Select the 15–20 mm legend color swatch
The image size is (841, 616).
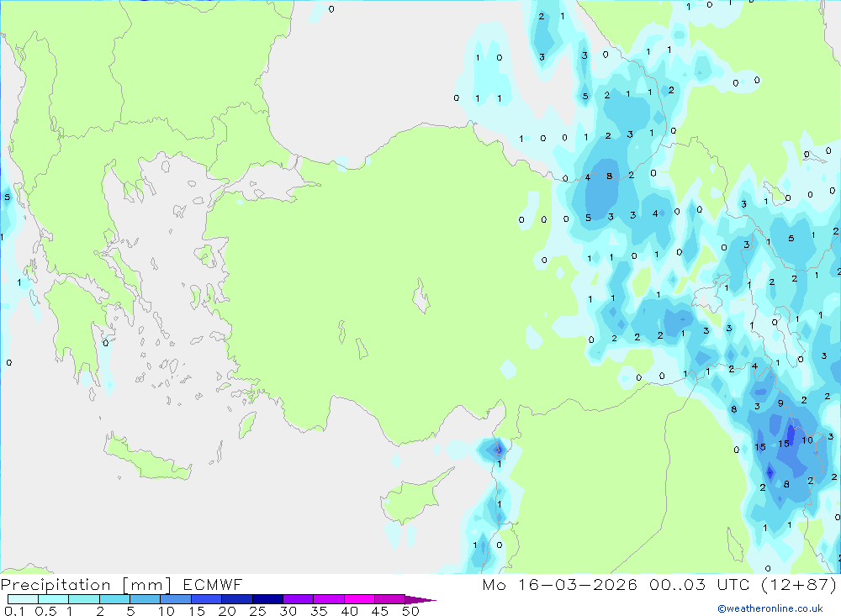207,599
